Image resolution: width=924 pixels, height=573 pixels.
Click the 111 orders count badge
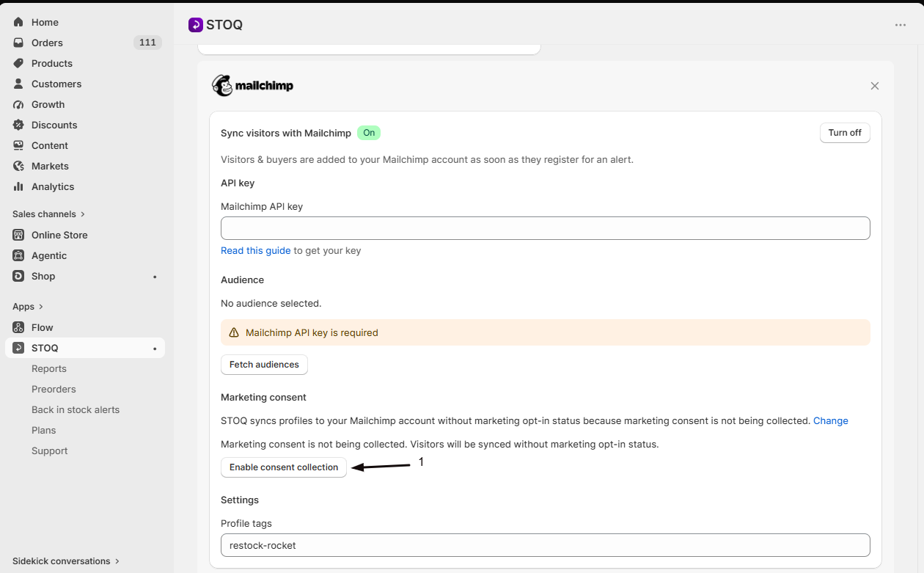[147, 43]
